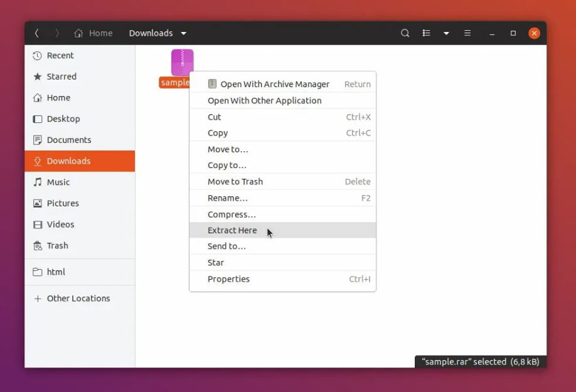Open Properties for sample.rar
Screen dimensions: 576x392
click(x=228, y=278)
